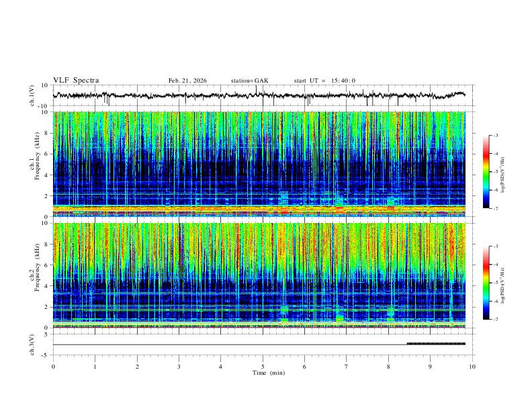532x411 pixels.
Task: Click the 'start UT = 15:40:0' text
Action: click(324, 81)
